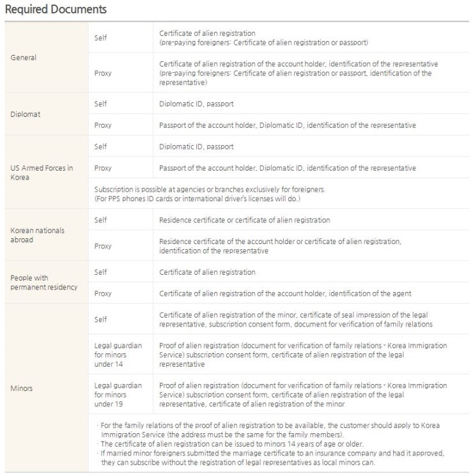
Task: Click Self cell in the Minors section
Action: click(x=121, y=319)
